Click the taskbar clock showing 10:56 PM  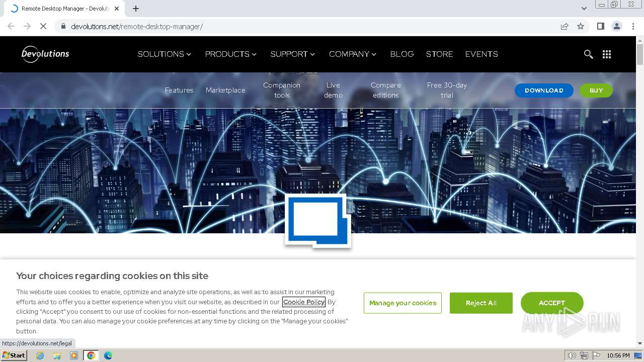(x=618, y=355)
